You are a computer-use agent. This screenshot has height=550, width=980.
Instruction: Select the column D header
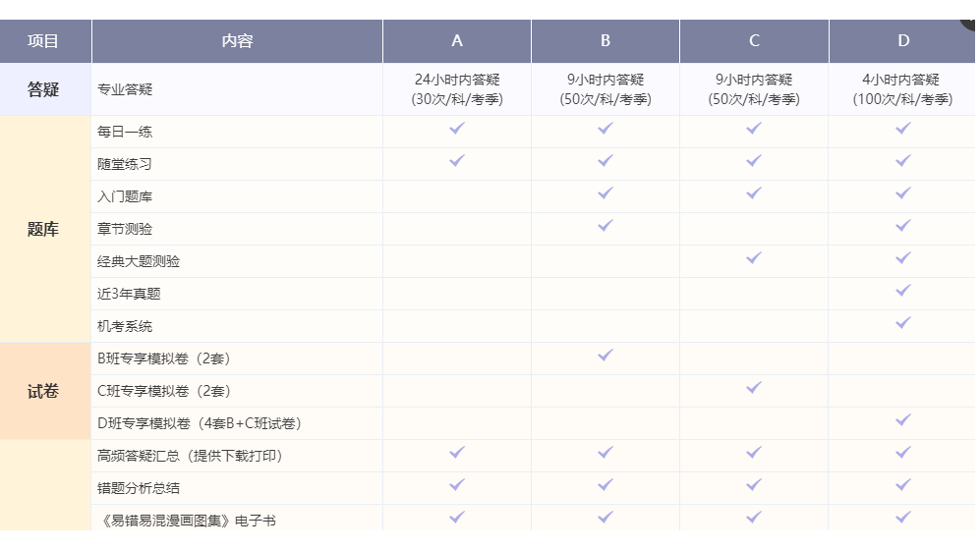[902, 41]
